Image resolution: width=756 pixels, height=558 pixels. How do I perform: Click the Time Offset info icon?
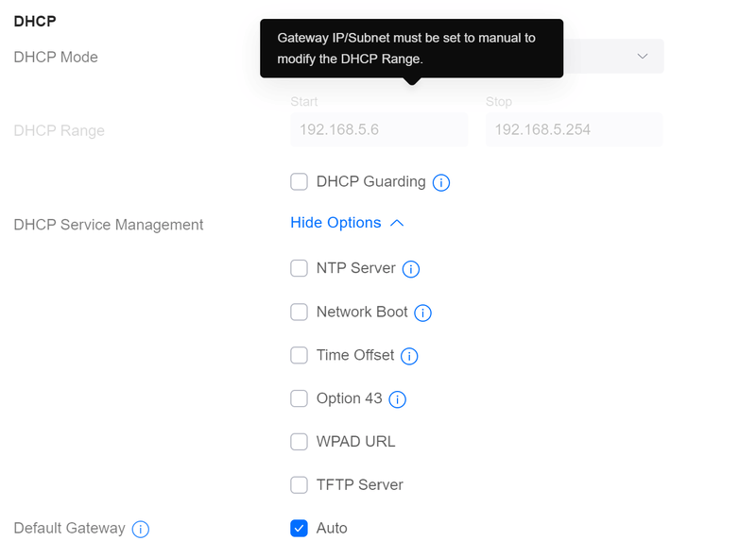pyautogui.click(x=409, y=356)
